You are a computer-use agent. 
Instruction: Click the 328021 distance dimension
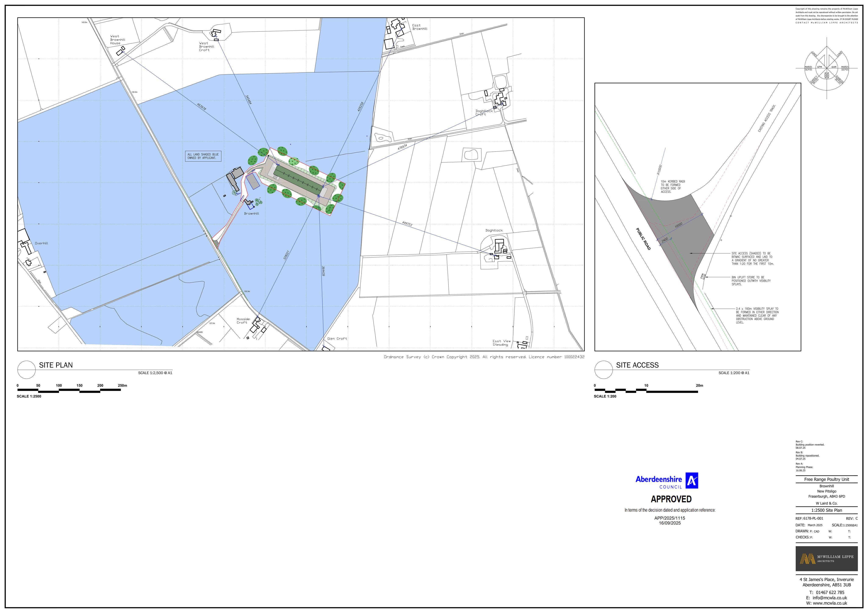pyautogui.click(x=286, y=255)
